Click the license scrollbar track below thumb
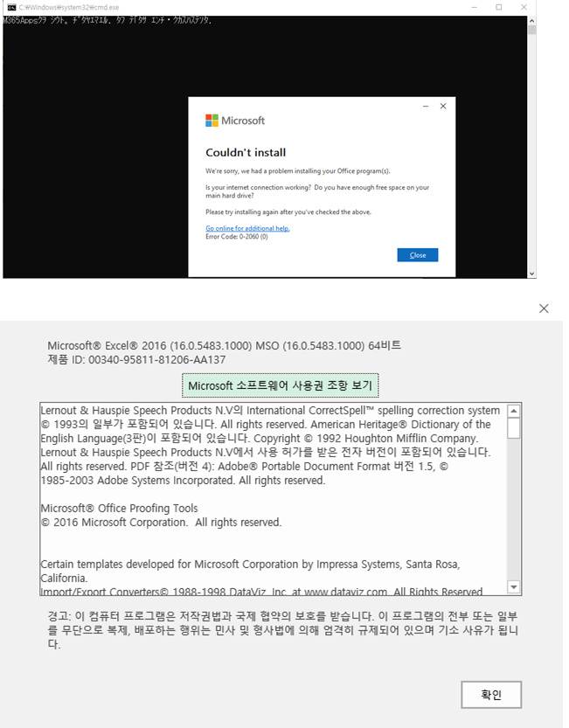This screenshot has height=728, width=569. pyautogui.click(x=514, y=510)
